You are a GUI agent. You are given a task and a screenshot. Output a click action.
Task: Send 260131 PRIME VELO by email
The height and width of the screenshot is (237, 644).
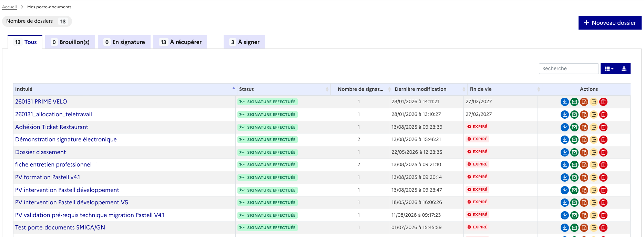[574, 102]
